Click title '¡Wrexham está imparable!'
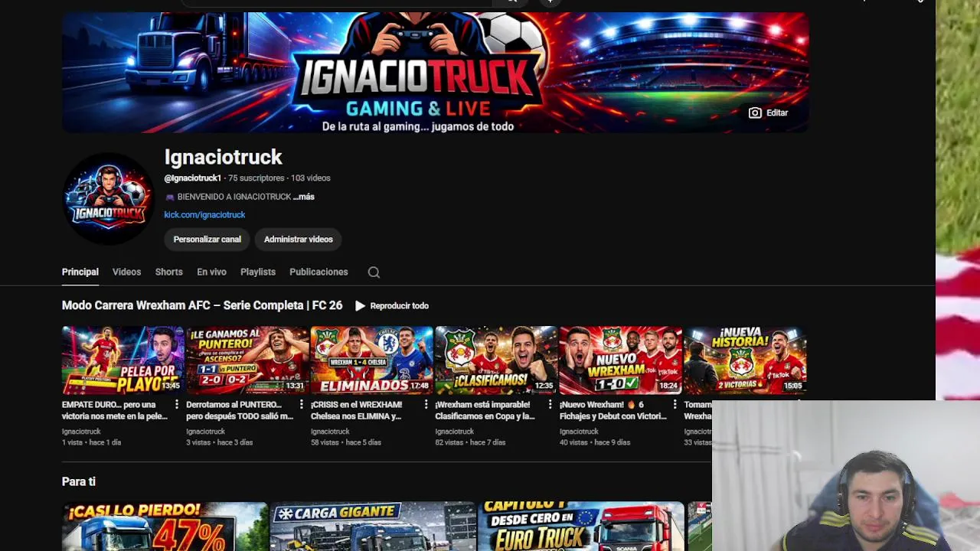980x551 pixels. click(485, 410)
